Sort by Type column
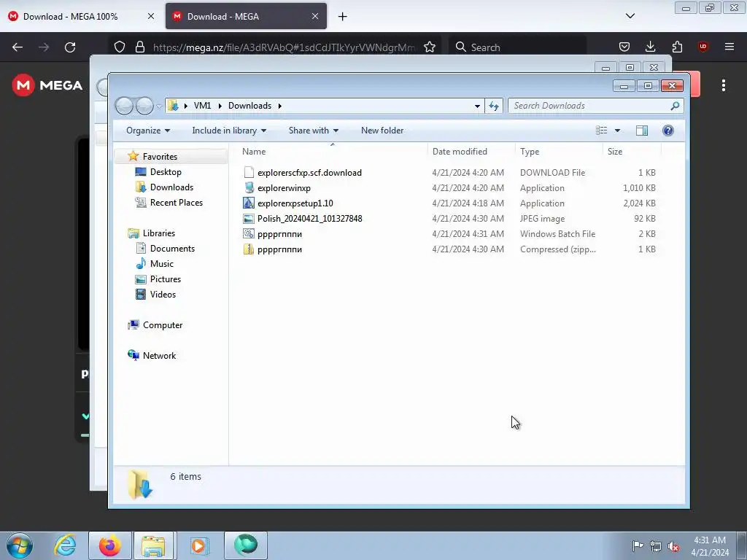Viewport: 747px width, 560px height. pyautogui.click(x=559, y=152)
